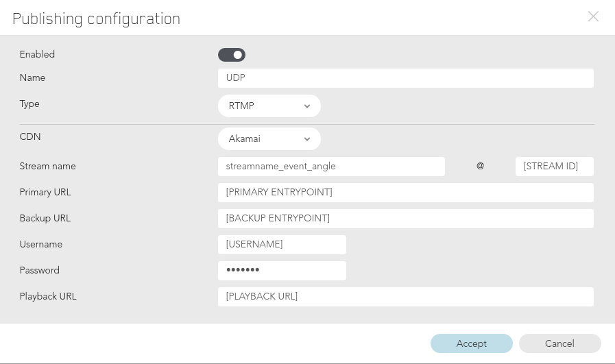Focus the Username input field
The height and width of the screenshot is (364, 615).
pos(282,245)
